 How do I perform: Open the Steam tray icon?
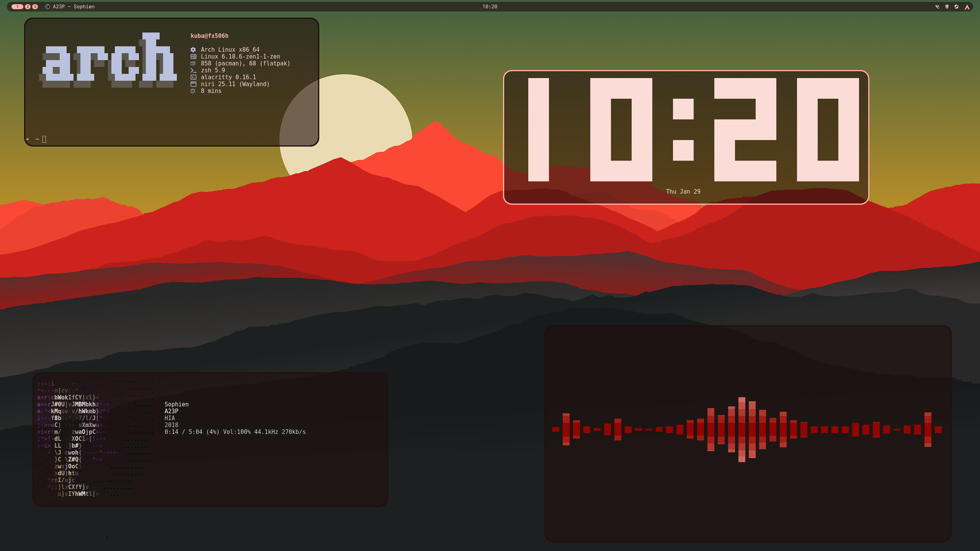(956, 7)
